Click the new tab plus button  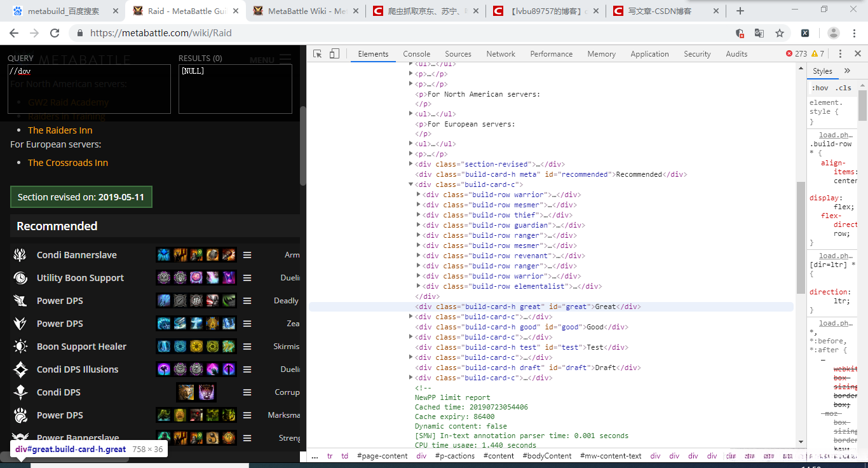click(x=740, y=11)
